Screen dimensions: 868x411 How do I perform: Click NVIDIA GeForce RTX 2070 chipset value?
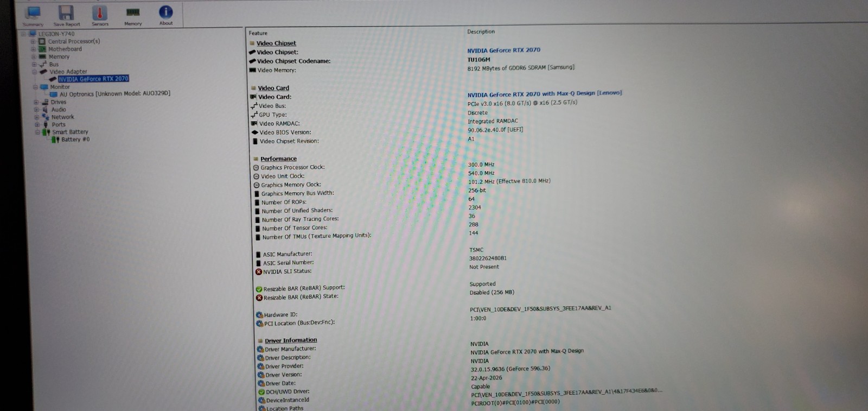pos(503,50)
